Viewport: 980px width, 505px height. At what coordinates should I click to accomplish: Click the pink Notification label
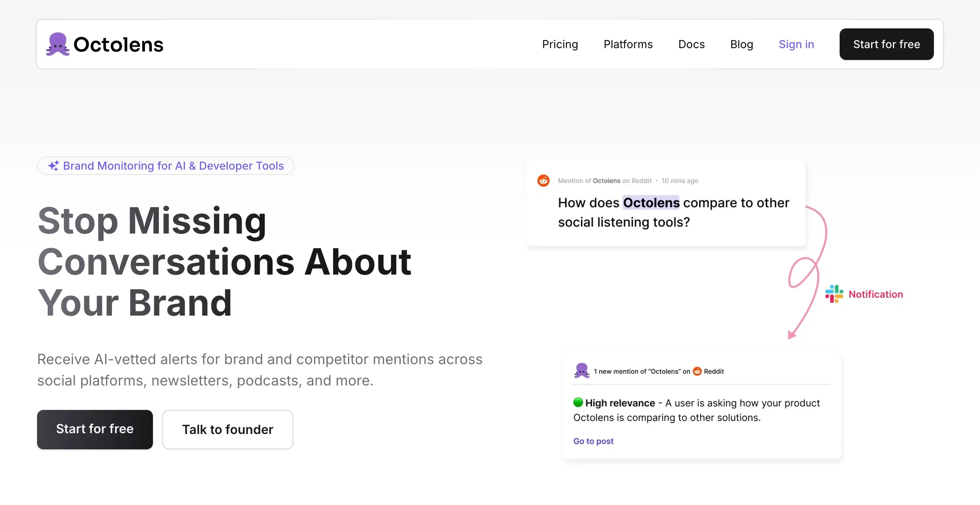[x=876, y=294]
